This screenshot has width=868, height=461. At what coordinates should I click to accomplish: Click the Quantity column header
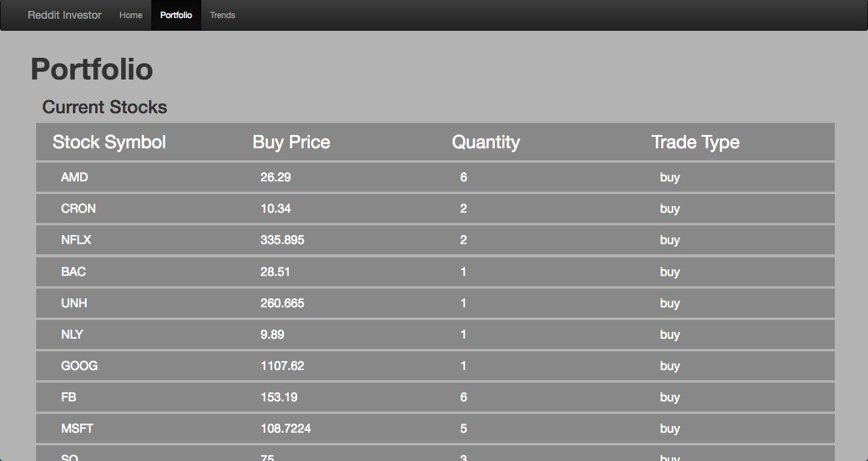(x=486, y=142)
